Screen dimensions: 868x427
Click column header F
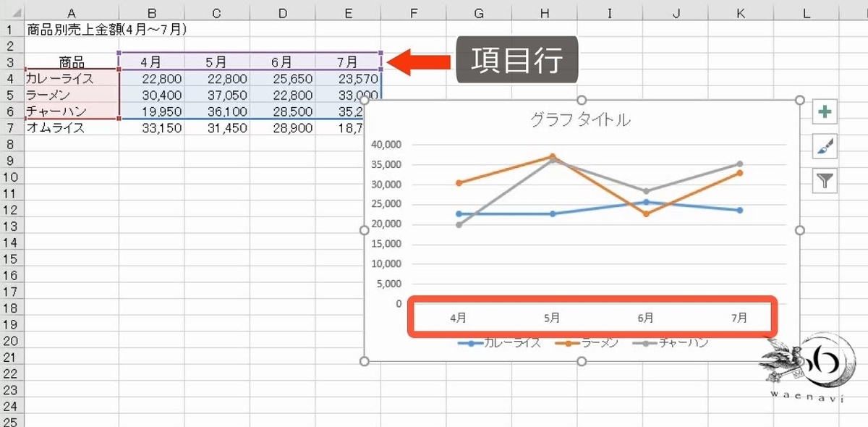coord(414,12)
